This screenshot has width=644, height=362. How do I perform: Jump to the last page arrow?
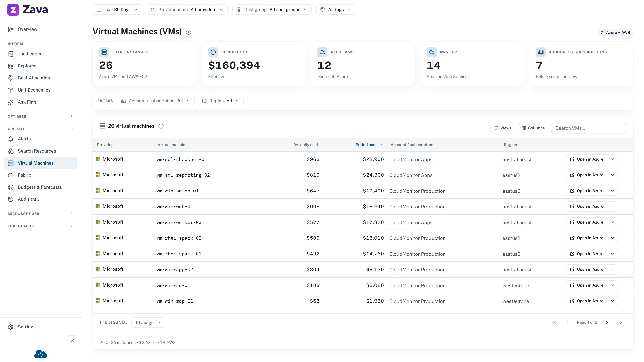pos(620,322)
